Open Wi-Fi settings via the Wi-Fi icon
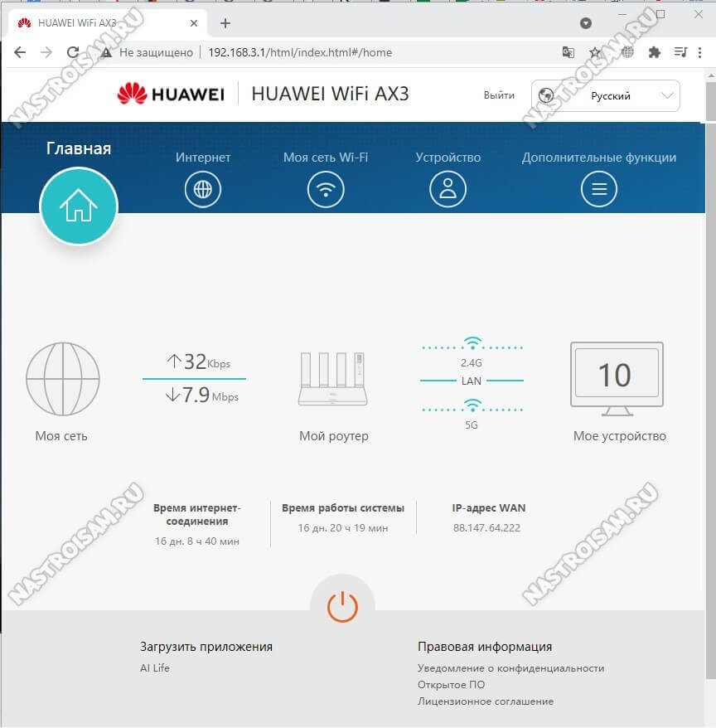 (x=326, y=190)
